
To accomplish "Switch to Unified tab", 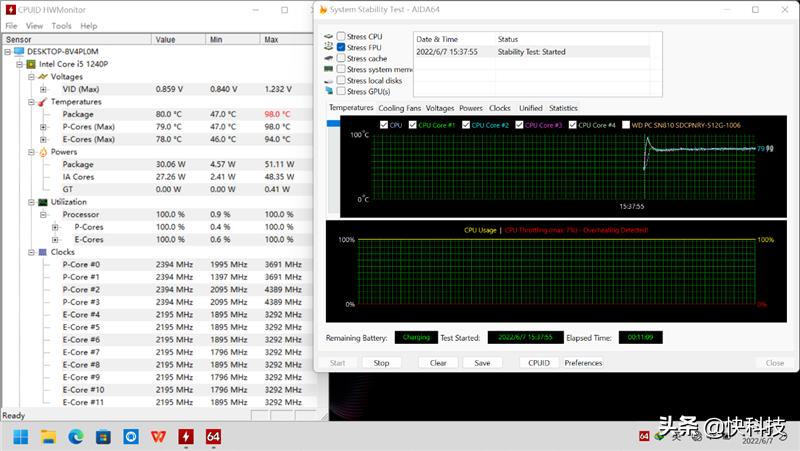I will click(531, 108).
